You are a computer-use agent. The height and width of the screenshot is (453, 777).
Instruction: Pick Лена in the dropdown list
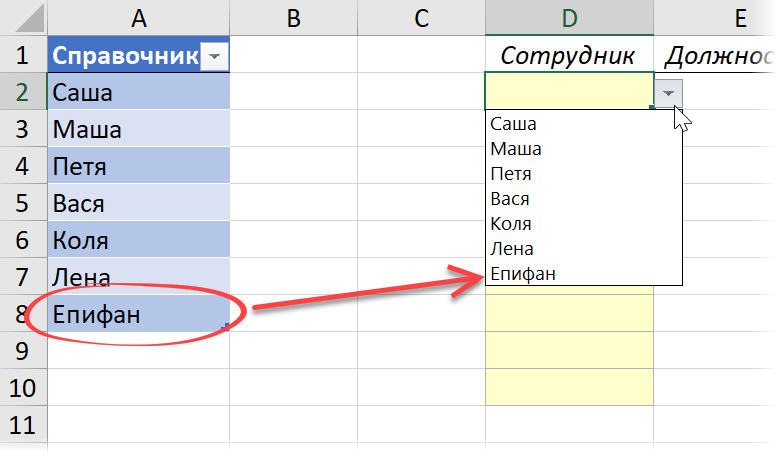[512, 249]
